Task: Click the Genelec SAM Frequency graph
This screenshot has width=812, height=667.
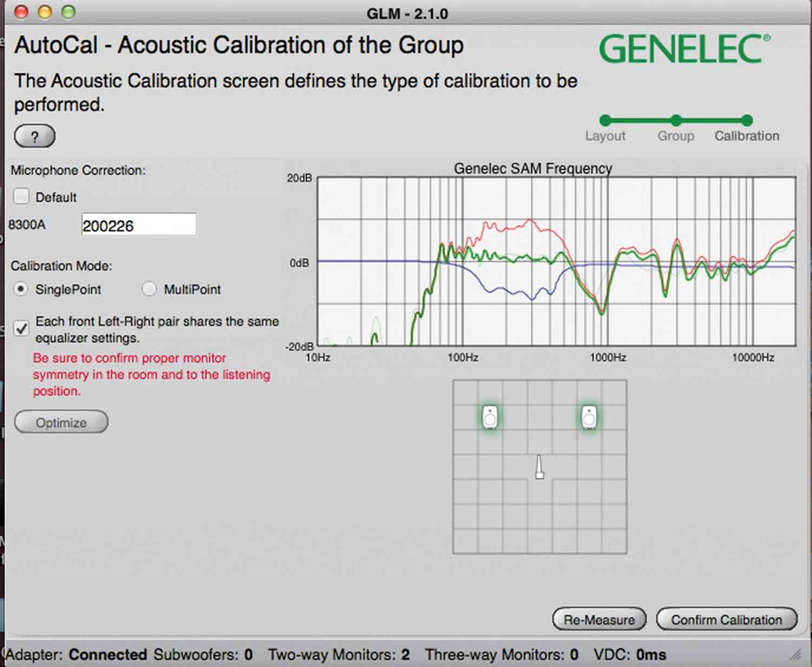Action: pos(556,261)
